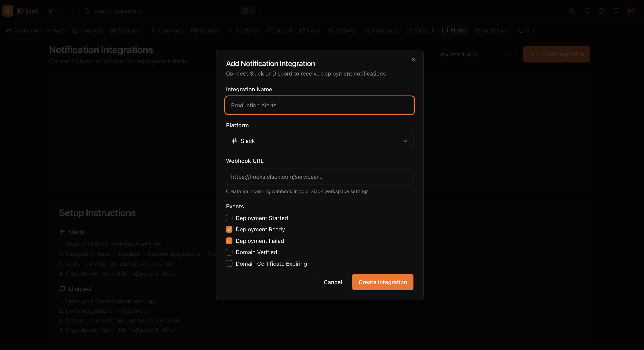Open the Platform dropdown showing Slack
This screenshot has height=350, width=644.
click(319, 141)
